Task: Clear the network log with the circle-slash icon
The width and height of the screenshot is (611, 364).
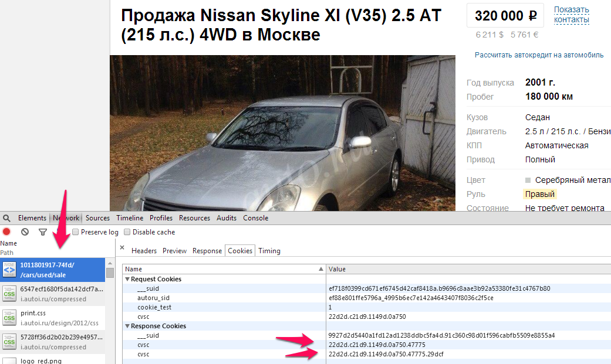Action: coord(25,232)
